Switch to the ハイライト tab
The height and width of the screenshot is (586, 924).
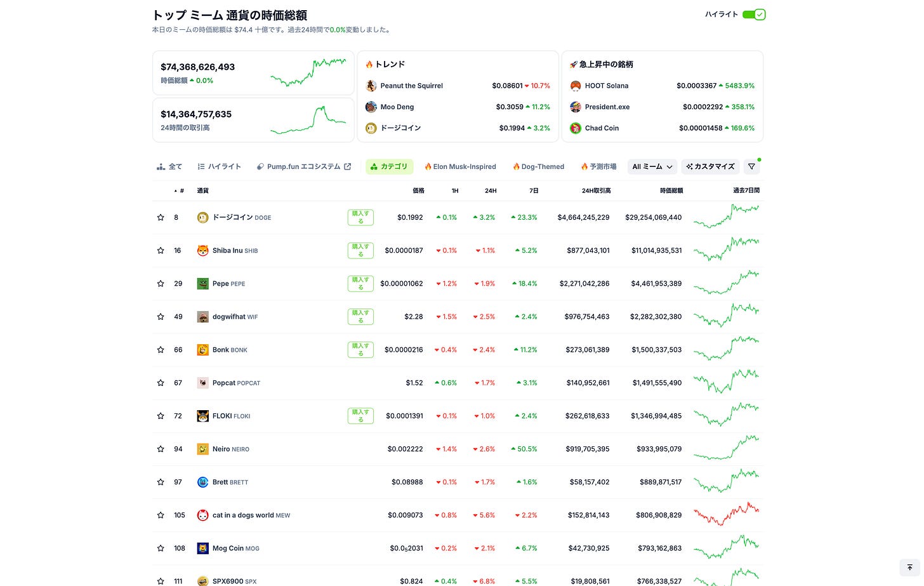(219, 166)
